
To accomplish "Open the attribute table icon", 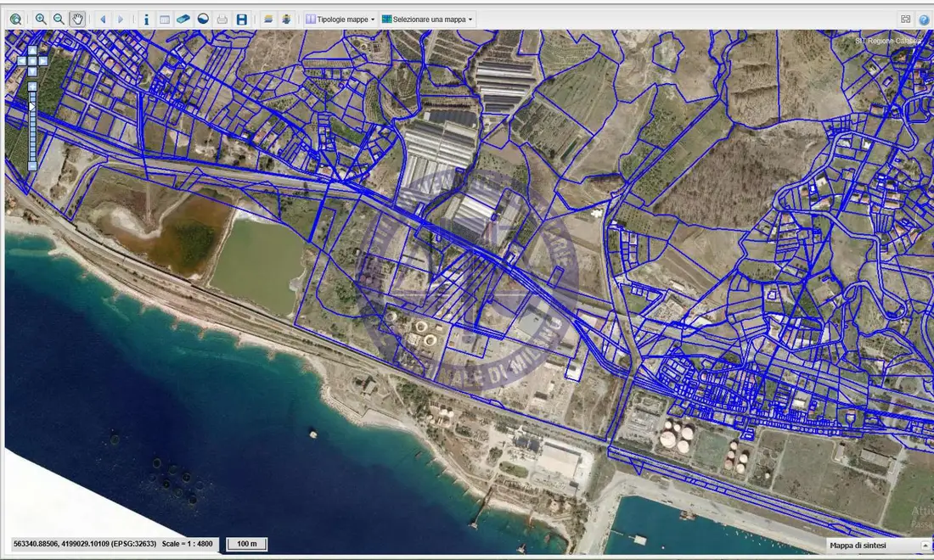I will point(165,19).
